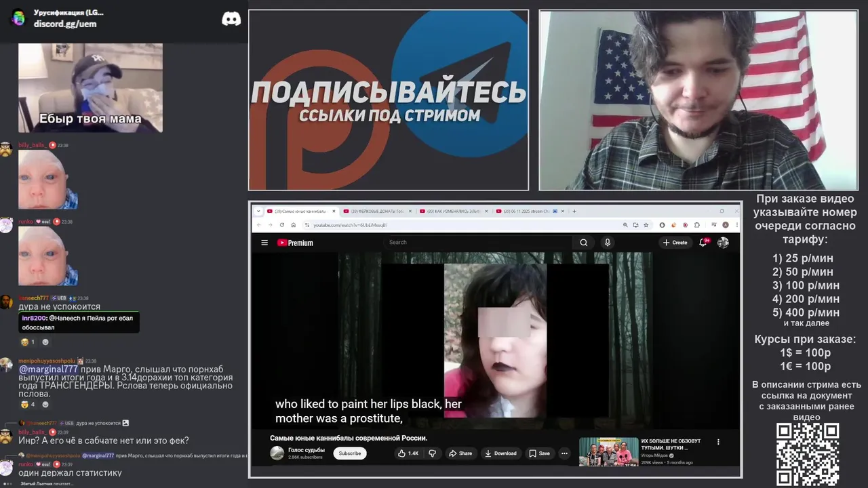Open more actions ellipsis below the video
The width and height of the screenshot is (868, 488).
click(564, 453)
